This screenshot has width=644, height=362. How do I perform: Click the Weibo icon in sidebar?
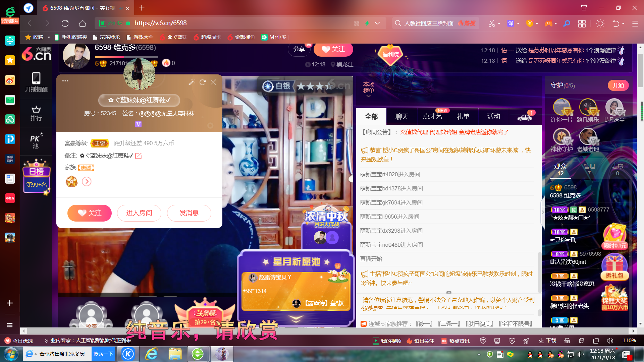point(10,80)
